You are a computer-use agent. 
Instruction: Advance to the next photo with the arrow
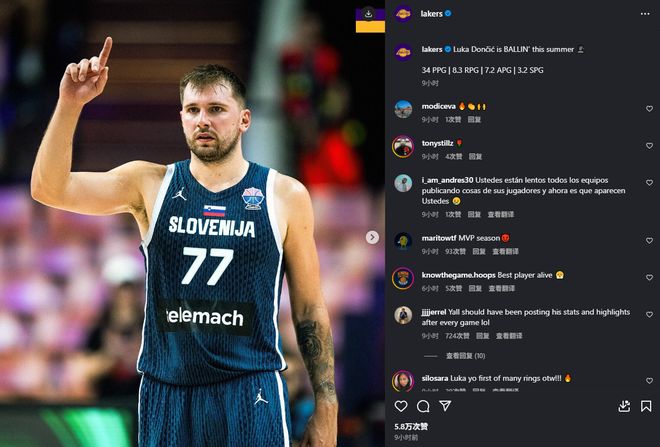[372, 237]
